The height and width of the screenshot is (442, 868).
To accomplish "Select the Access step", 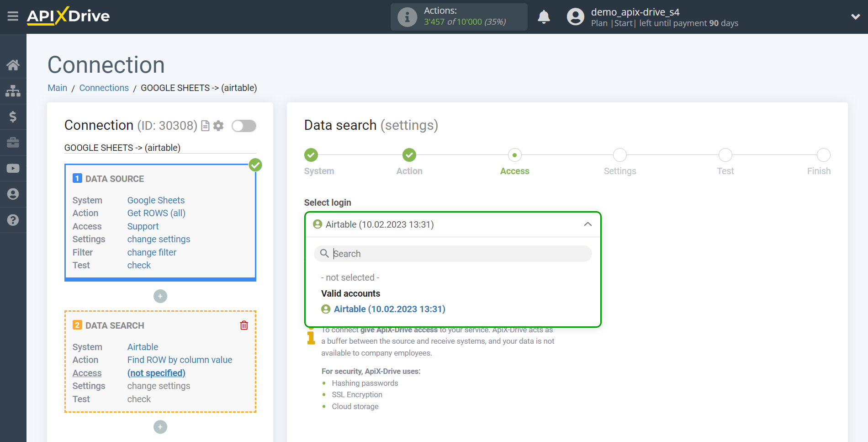I will tap(515, 155).
